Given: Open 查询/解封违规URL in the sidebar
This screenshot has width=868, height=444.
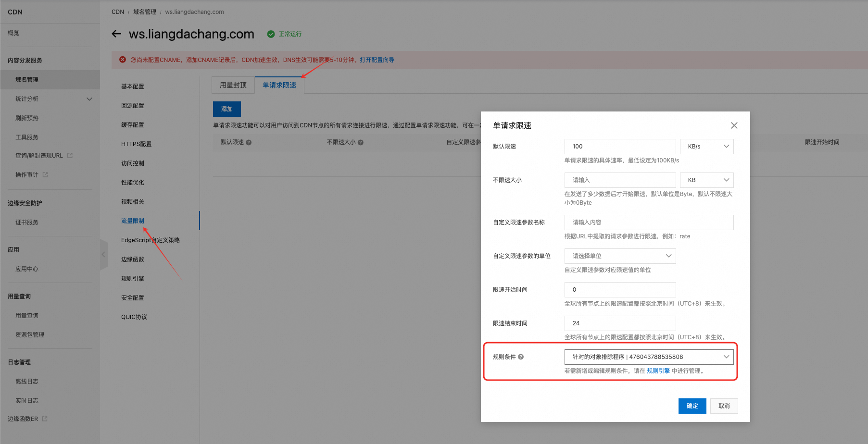Looking at the screenshot, I should (39, 156).
